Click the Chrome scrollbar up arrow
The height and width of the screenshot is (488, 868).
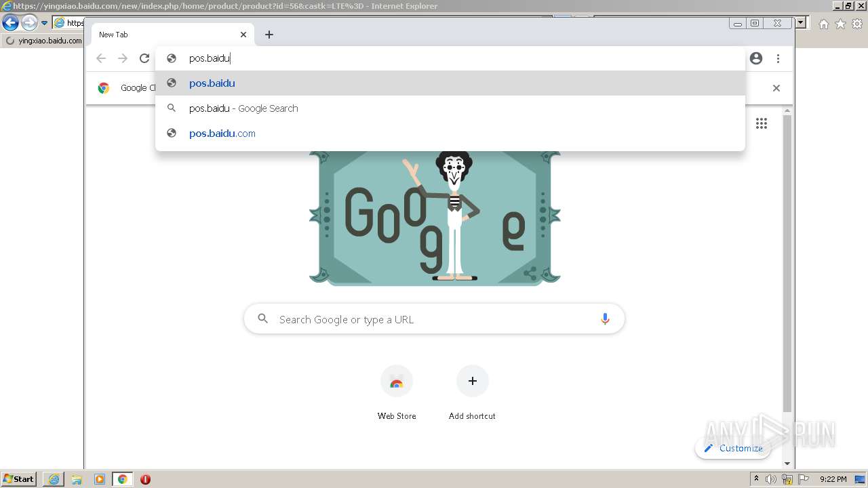tap(787, 110)
